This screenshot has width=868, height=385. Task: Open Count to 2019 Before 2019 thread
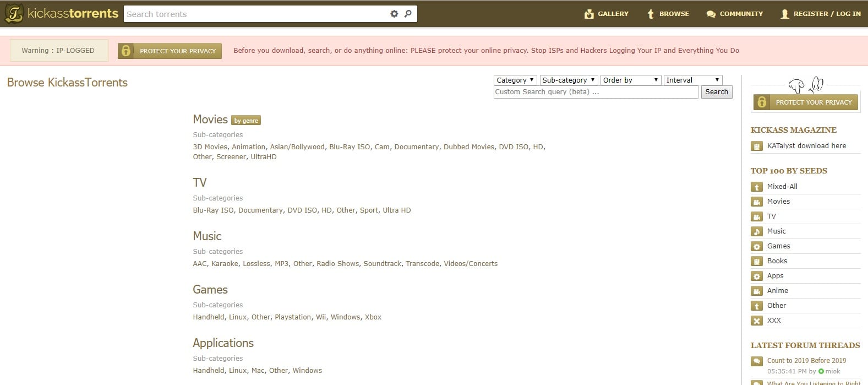click(807, 361)
